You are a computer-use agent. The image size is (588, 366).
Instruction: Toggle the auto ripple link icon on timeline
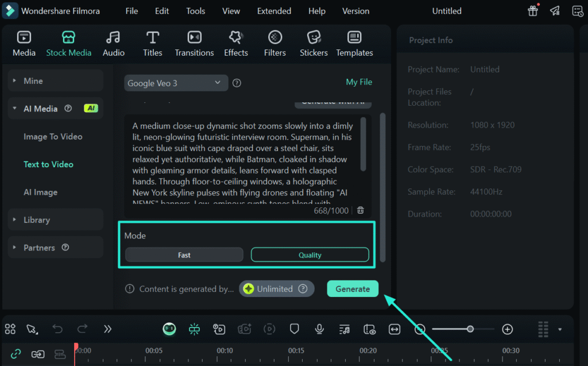click(x=17, y=354)
